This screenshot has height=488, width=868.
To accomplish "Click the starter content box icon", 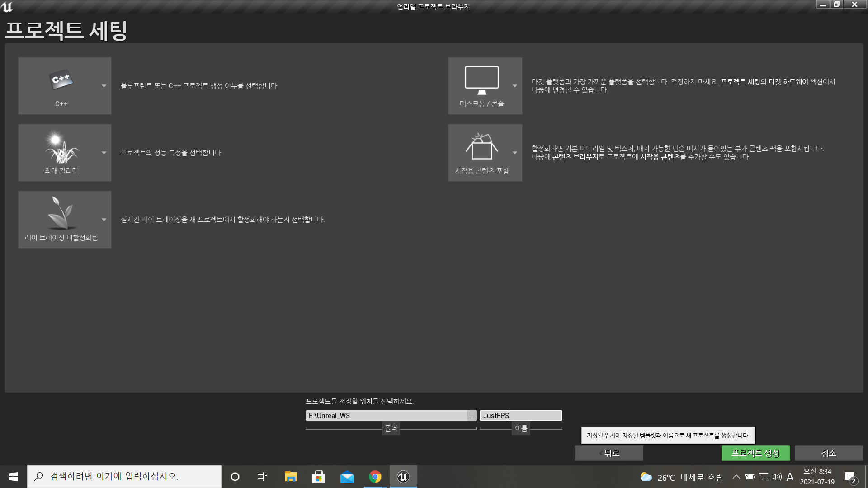I will 481,147.
